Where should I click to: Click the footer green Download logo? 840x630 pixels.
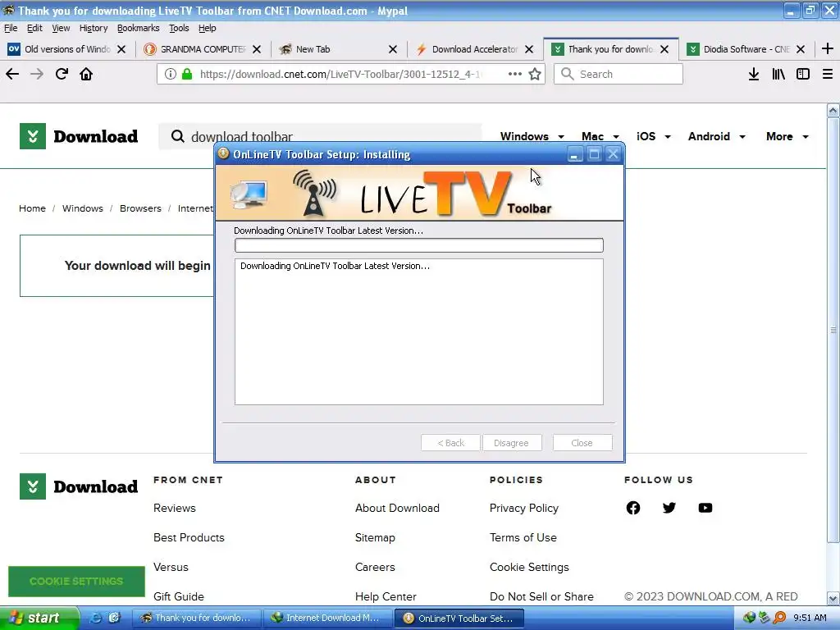(79, 486)
